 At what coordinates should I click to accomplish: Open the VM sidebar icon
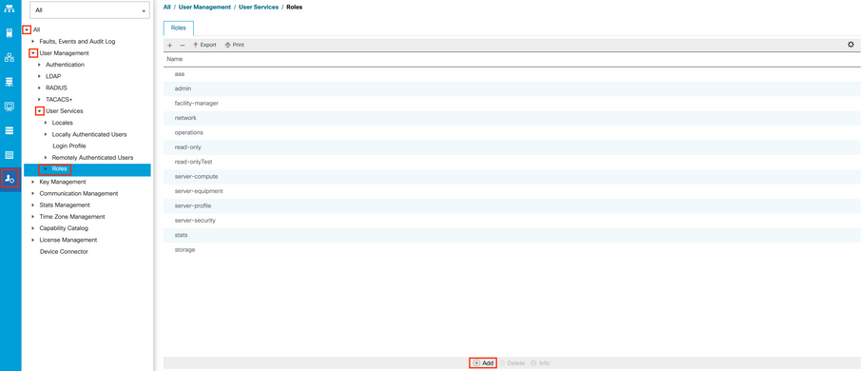[x=10, y=107]
